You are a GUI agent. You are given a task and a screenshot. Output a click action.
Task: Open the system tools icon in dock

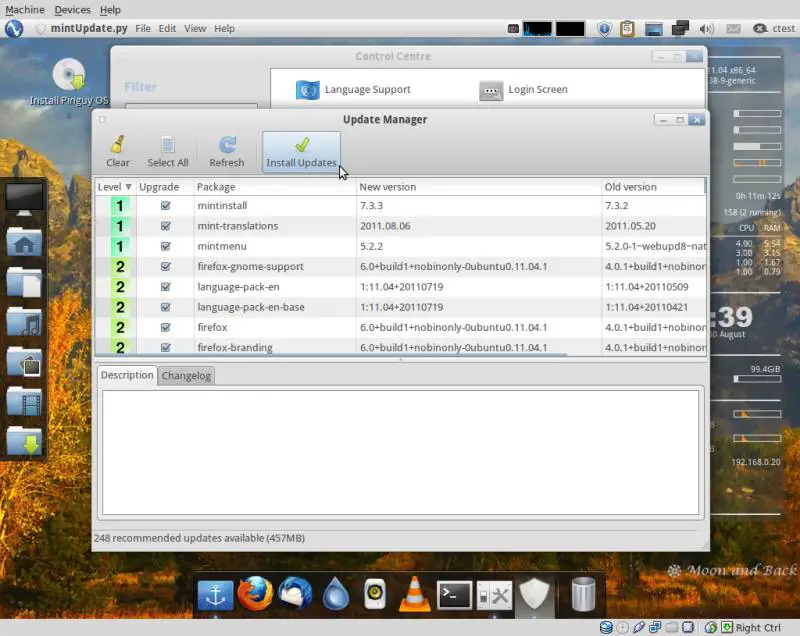pyautogui.click(x=493, y=595)
